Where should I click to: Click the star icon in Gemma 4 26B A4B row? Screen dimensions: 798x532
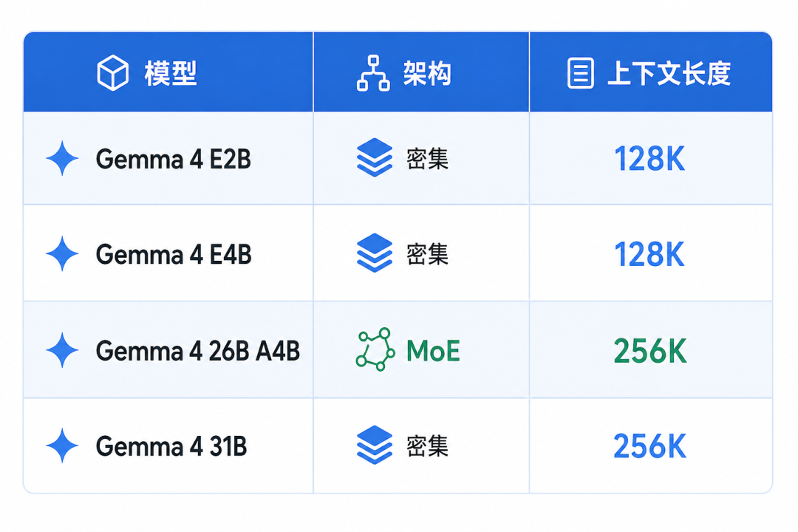[62, 350]
